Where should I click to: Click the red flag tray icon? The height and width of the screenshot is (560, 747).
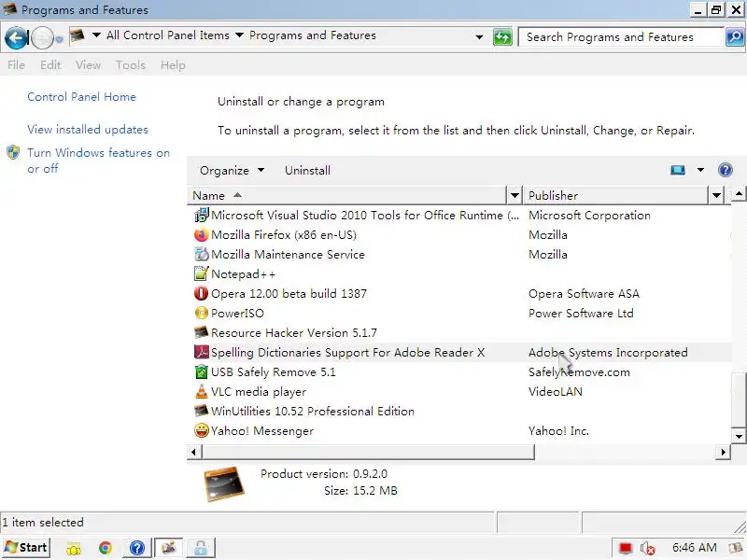(625, 549)
